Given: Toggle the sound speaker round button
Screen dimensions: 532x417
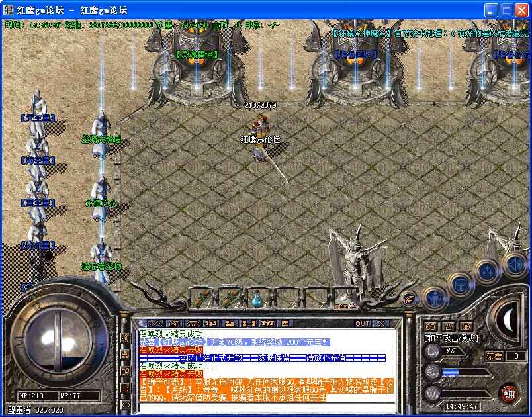Looking at the screenshot, I should click(514, 264).
